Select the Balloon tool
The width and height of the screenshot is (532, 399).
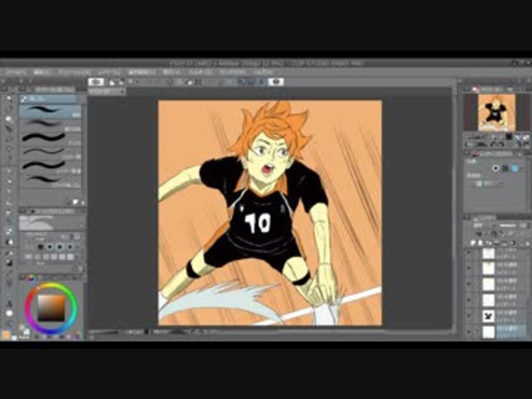9,313
